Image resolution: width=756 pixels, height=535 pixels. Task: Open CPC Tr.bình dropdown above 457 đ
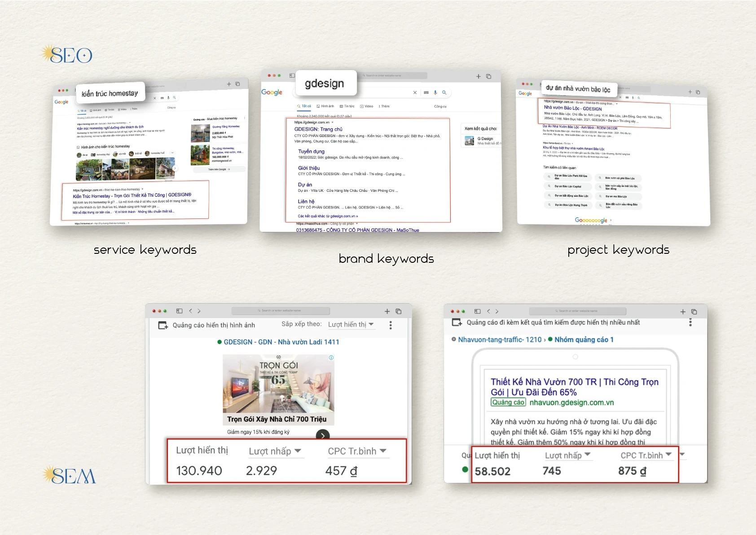357,451
